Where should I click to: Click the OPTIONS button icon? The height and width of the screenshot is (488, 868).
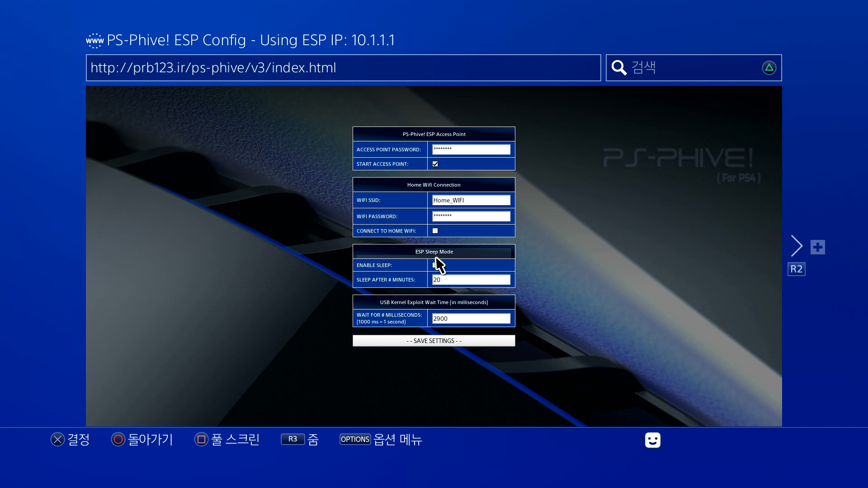(355, 439)
